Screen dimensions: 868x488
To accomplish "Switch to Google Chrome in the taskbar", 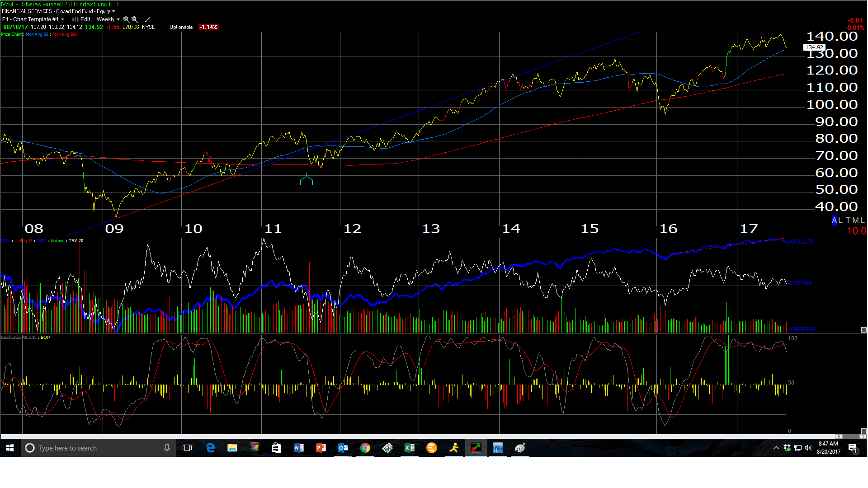I will click(365, 448).
